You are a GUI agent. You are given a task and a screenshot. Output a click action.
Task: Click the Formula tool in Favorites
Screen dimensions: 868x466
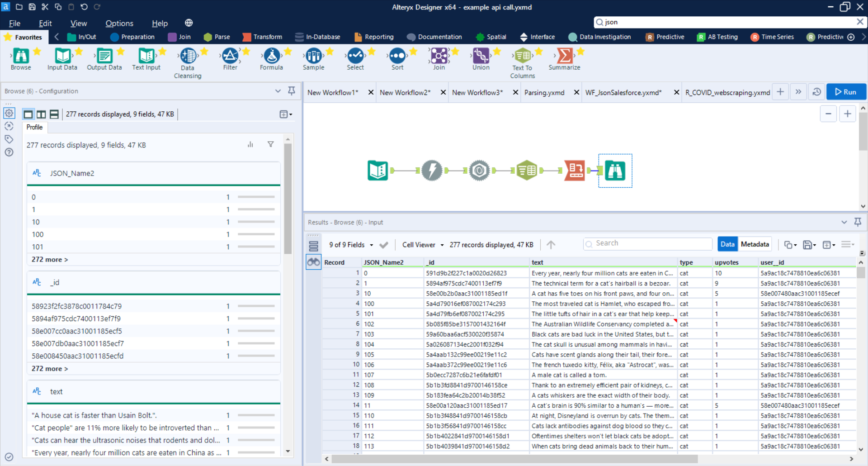pyautogui.click(x=271, y=56)
